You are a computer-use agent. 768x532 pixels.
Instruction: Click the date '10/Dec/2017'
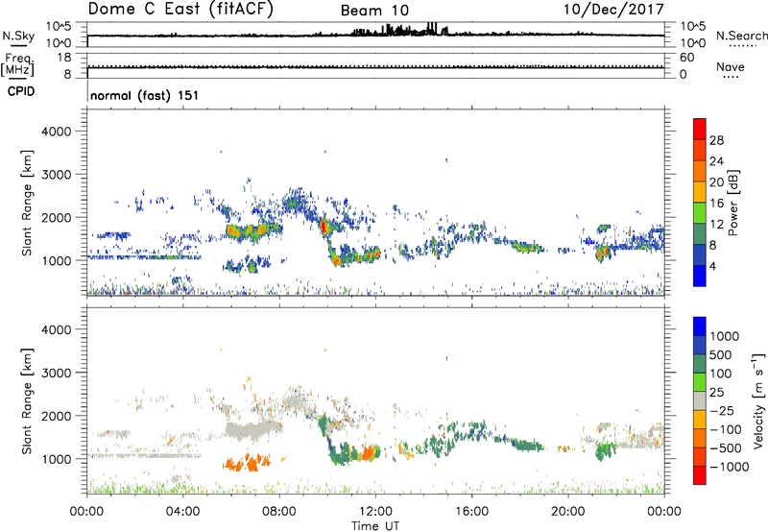[613, 9]
